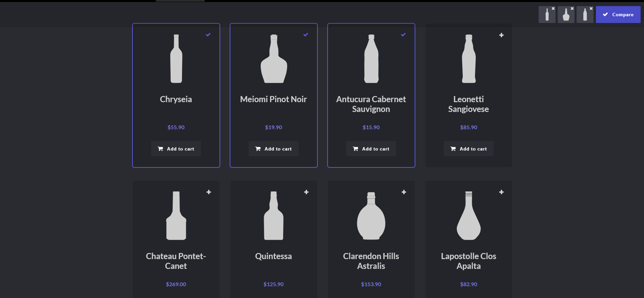Viewport: 644px width, 298px height.
Task: Open the Antucura Cabernet Sauvignon title
Action: (371, 104)
